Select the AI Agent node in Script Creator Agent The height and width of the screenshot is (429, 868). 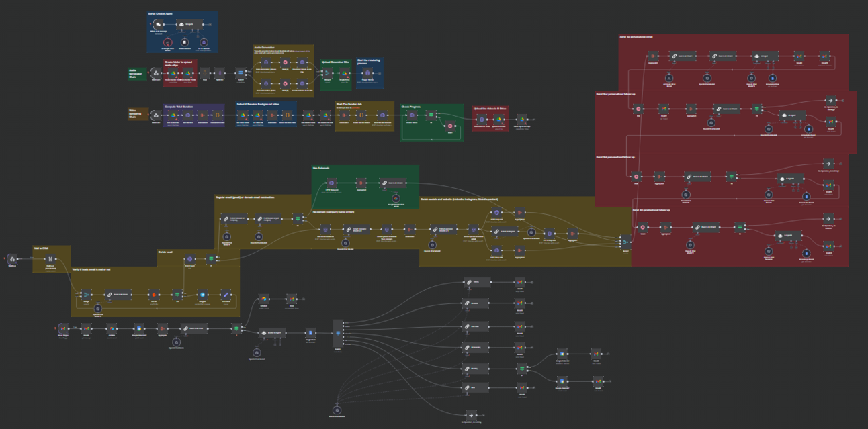189,24
